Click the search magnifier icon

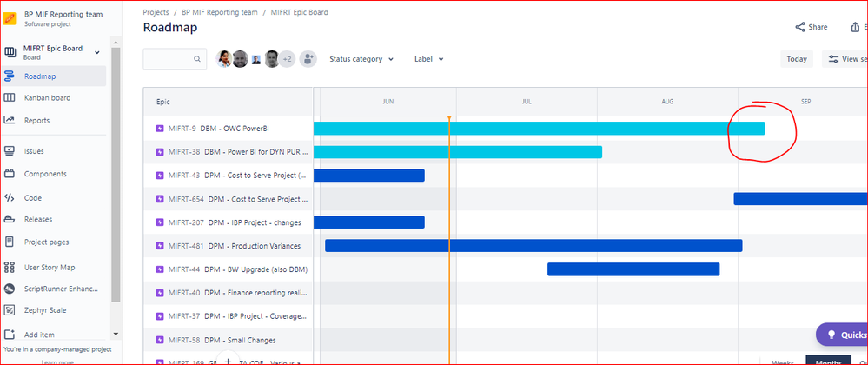[x=197, y=59]
